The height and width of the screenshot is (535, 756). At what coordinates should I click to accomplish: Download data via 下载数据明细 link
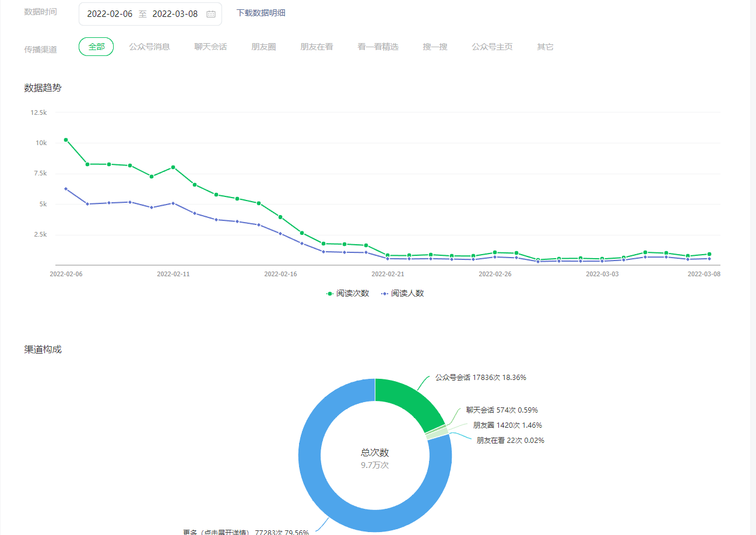[261, 13]
